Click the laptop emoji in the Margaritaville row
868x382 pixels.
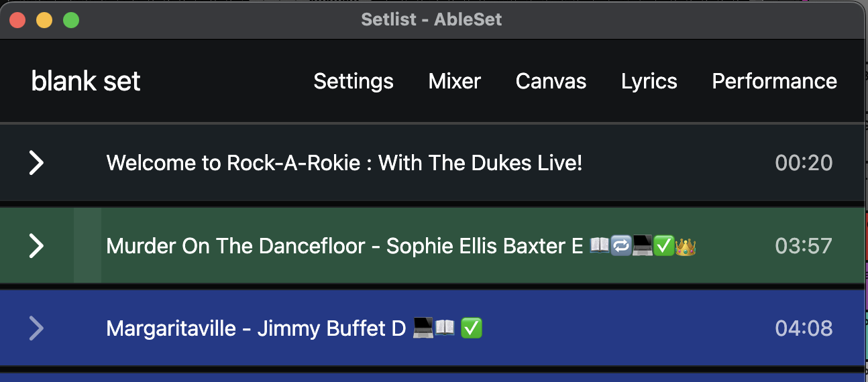click(x=423, y=328)
